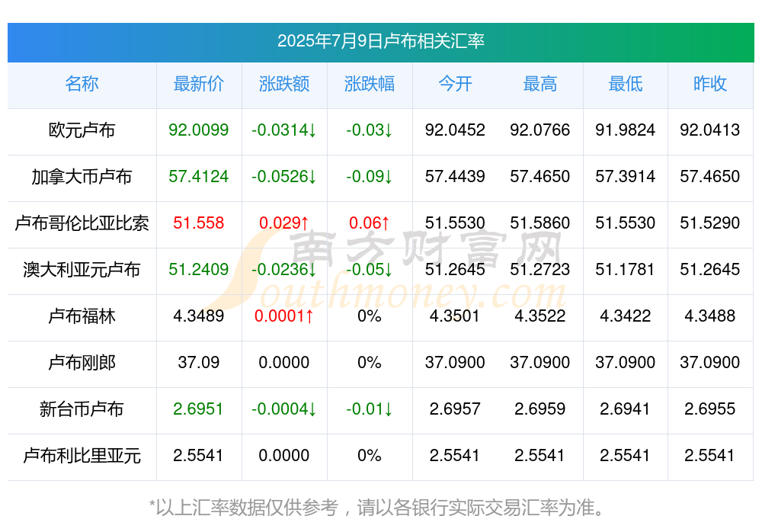Screen dimensions: 762x532
Task: Click the percent change -0.01↓
Action: click(370, 409)
